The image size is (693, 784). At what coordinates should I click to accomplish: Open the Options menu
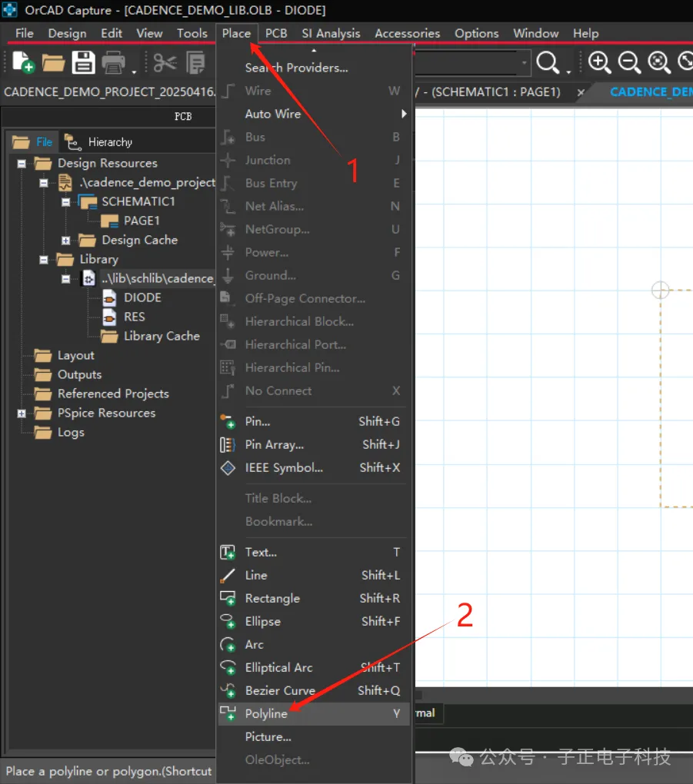[476, 34]
